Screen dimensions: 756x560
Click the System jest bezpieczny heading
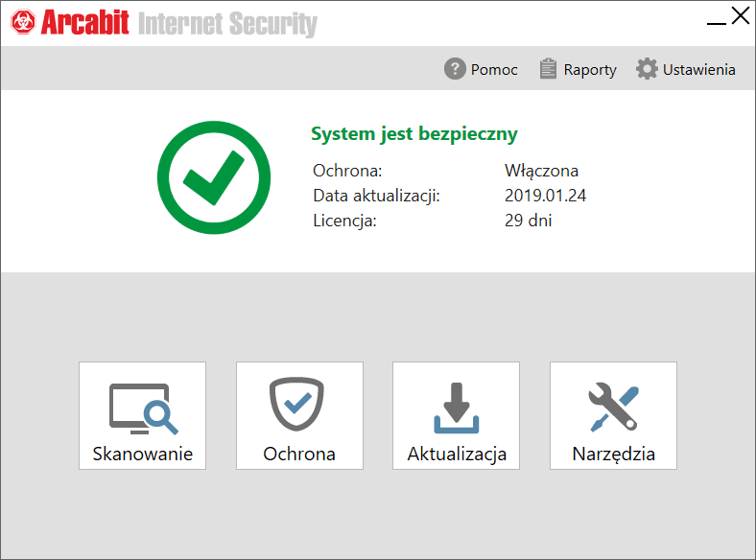[x=414, y=134]
